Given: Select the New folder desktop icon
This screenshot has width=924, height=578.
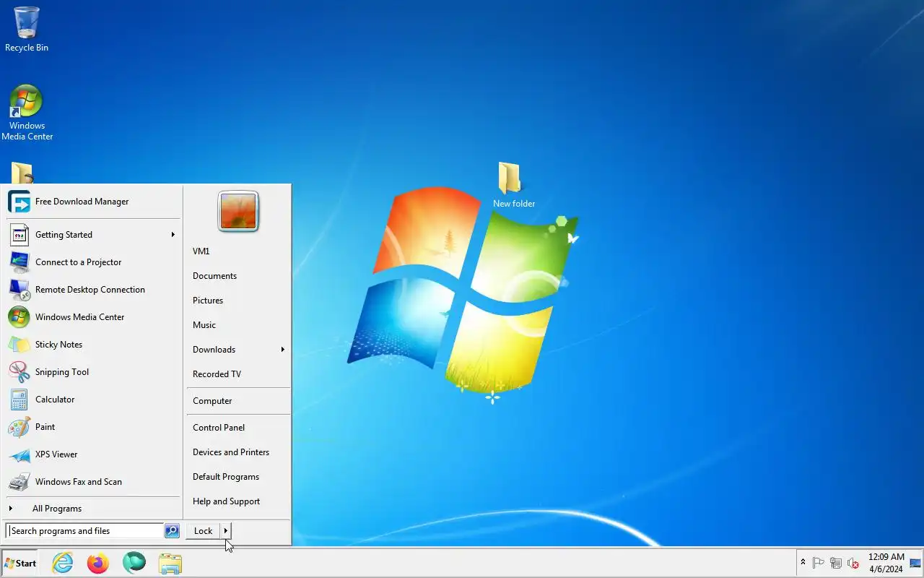Looking at the screenshot, I should [513, 185].
